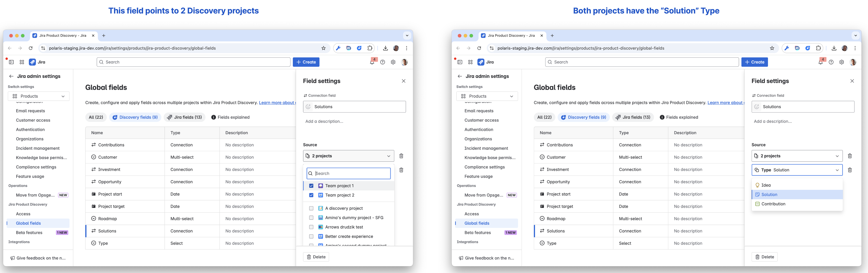Open Incident management in the left window sidebar
This screenshot has width=868, height=273.
pyautogui.click(x=38, y=149)
